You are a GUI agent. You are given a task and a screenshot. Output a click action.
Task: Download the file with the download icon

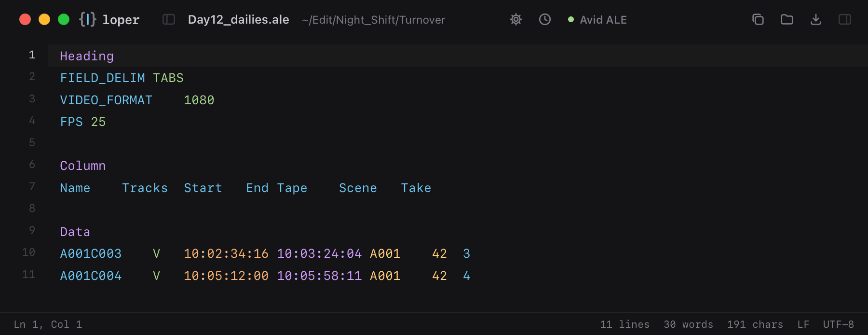[816, 19]
